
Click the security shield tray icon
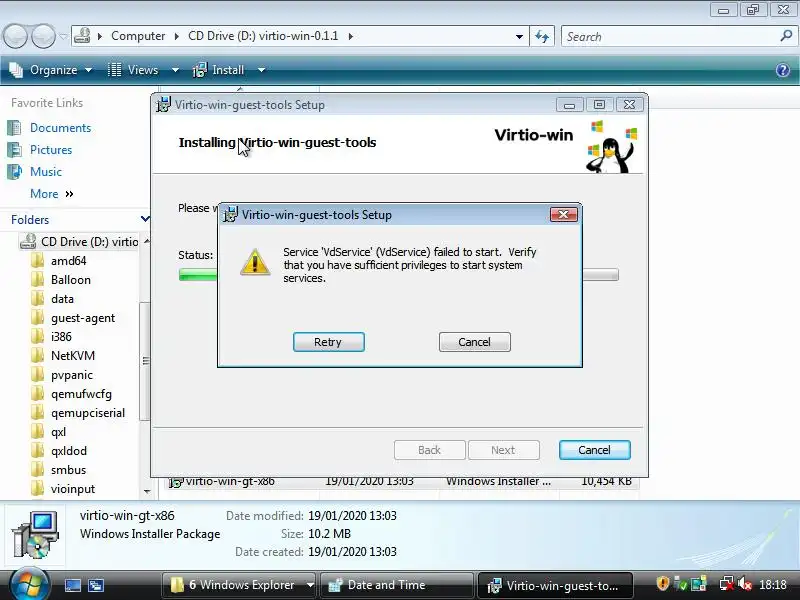662,583
